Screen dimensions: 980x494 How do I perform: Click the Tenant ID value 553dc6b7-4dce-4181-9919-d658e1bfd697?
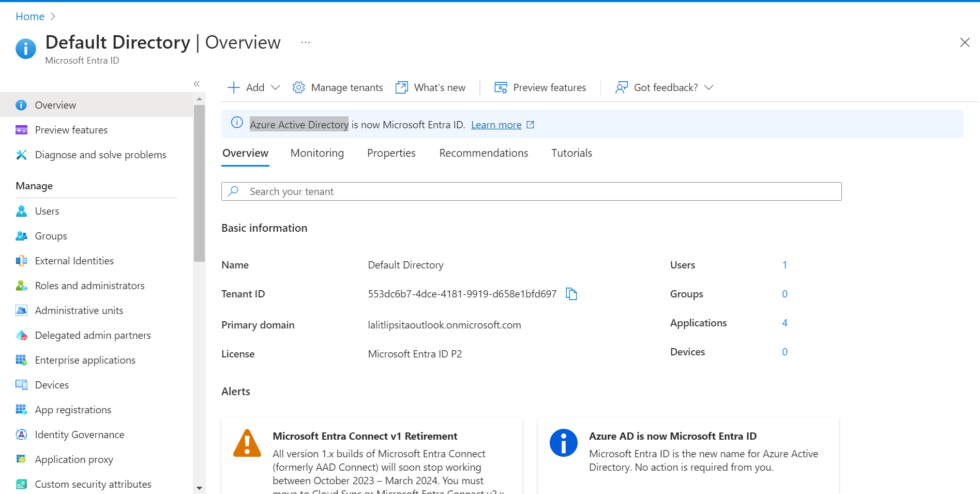(x=462, y=294)
